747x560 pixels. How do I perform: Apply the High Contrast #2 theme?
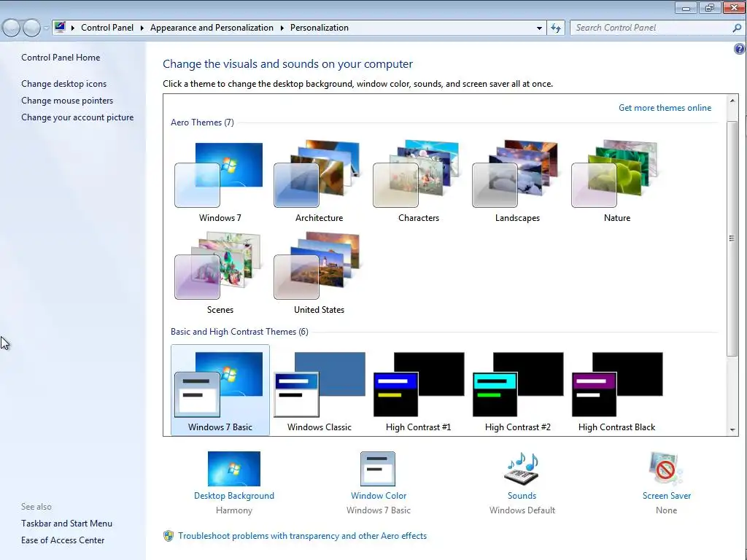tap(517, 390)
